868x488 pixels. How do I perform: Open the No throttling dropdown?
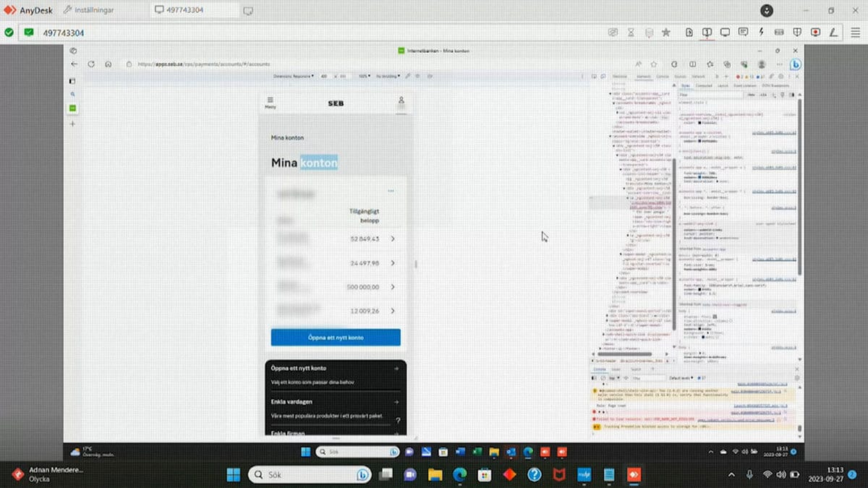click(x=388, y=75)
